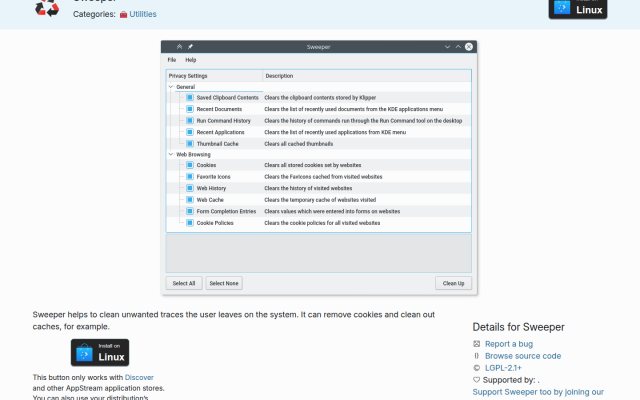Click the Install on Linux badge below description
Screen dimensions: 640x400
tap(100, 352)
